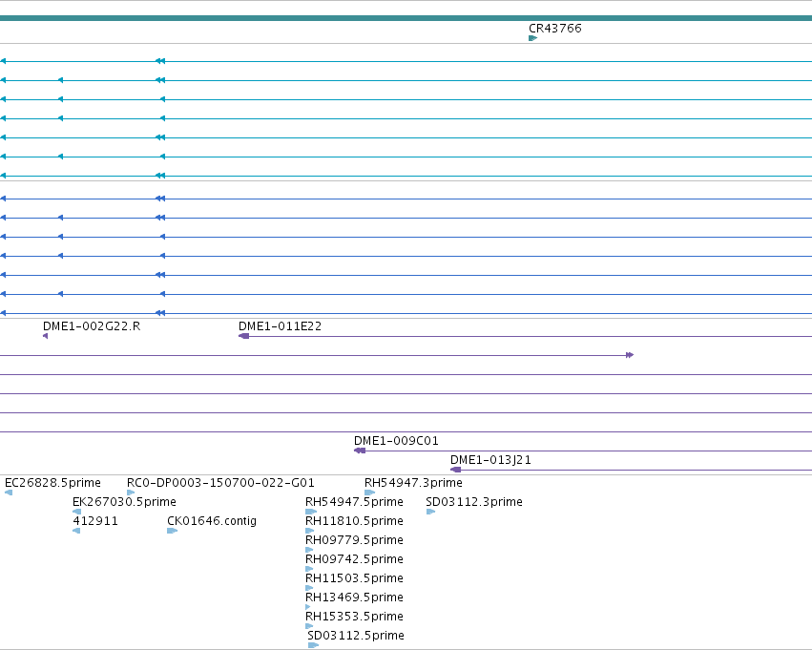Select the RH09742.5prime EST label
Viewport: 812px width, 650px height.
[354, 559]
